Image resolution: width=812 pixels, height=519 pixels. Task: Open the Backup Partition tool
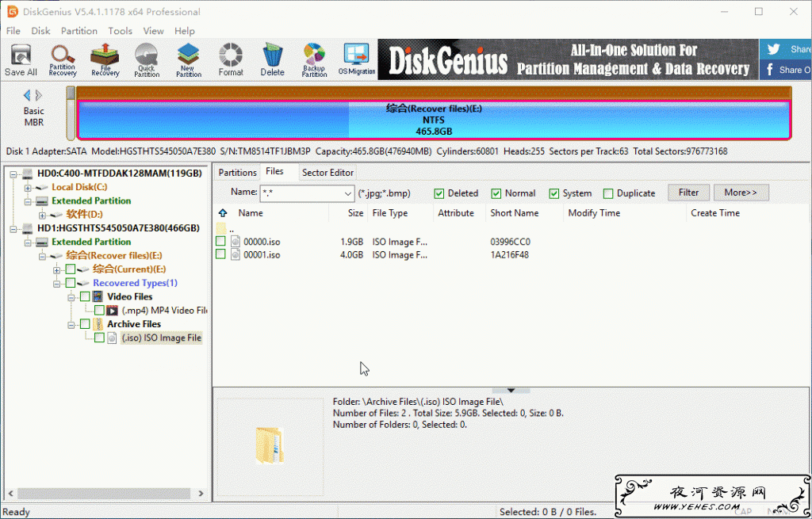[314, 60]
